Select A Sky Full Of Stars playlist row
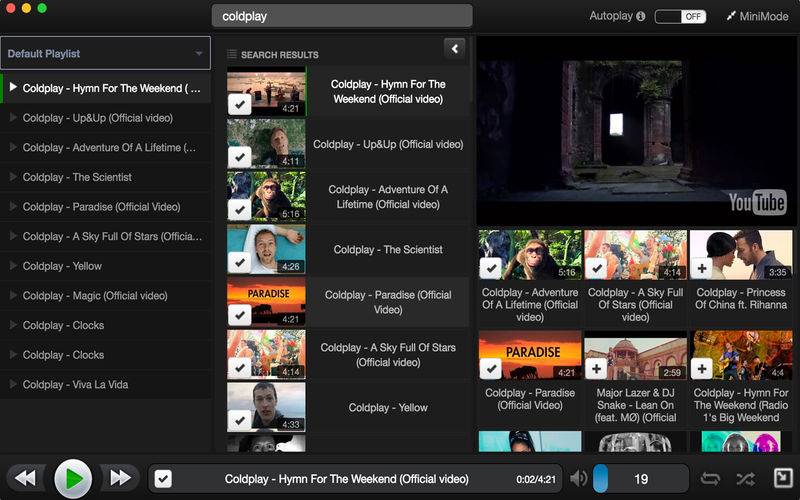 pyautogui.click(x=106, y=236)
